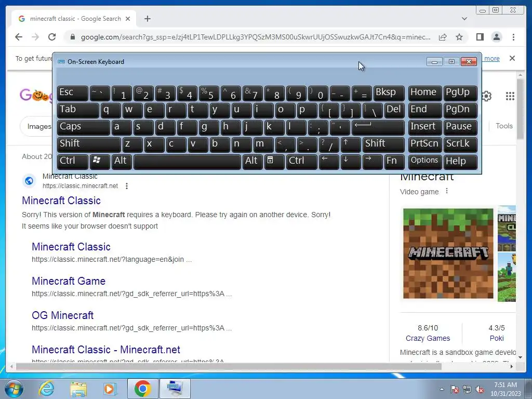
Task: Click the Bksp key
Action: tap(389, 94)
